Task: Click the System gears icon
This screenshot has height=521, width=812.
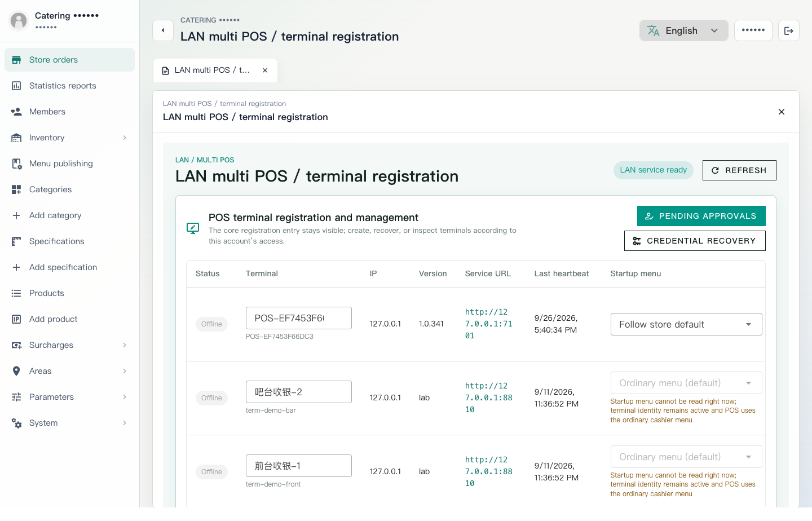Action: pyautogui.click(x=16, y=423)
